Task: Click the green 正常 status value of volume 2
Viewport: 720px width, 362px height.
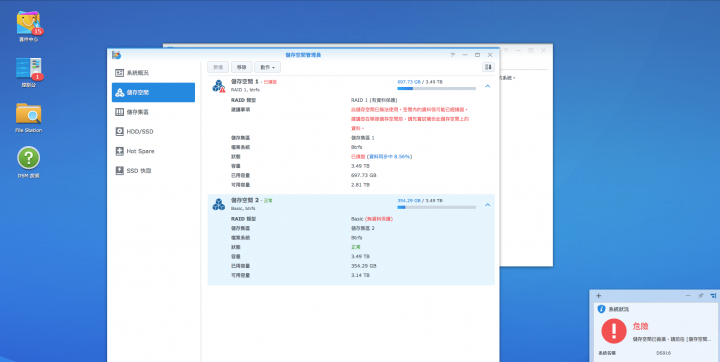Action: pos(355,247)
